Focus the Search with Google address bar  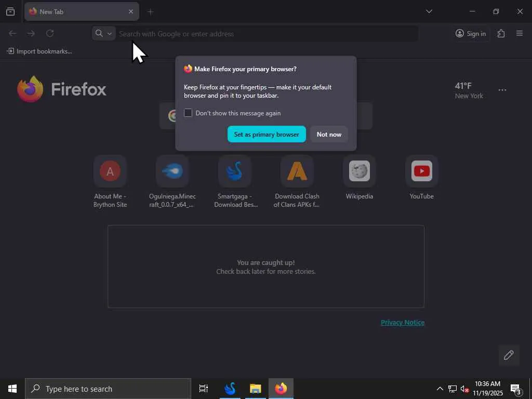click(x=268, y=34)
